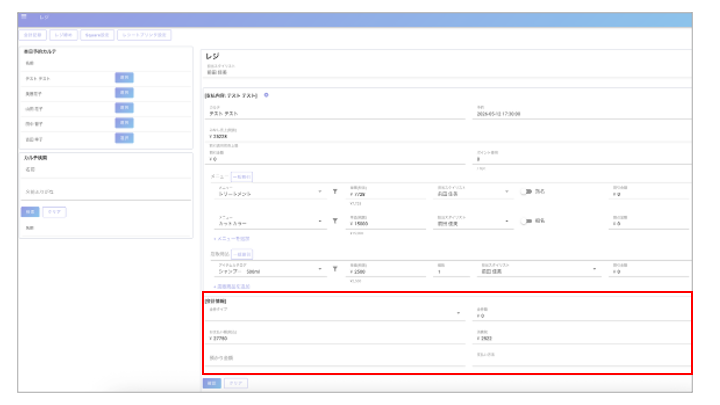
Task: Open the 会計タイプ payment type dropdown
Action: tap(335, 313)
